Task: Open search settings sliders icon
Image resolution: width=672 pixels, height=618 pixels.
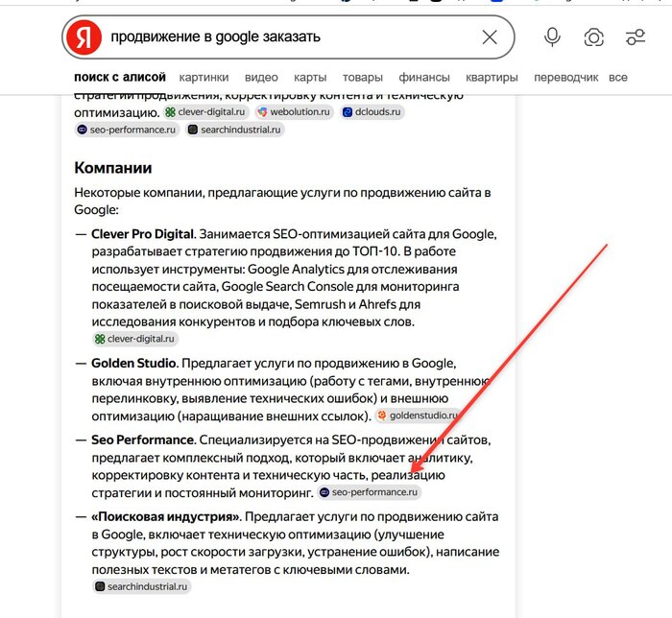Action: [636, 37]
